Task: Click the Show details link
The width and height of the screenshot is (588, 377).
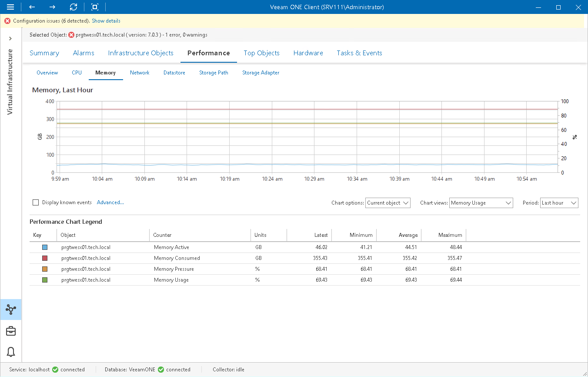Action: 106,20
